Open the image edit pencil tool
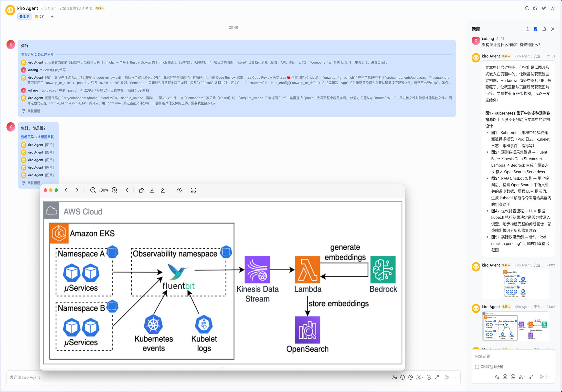 pyautogui.click(x=163, y=190)
